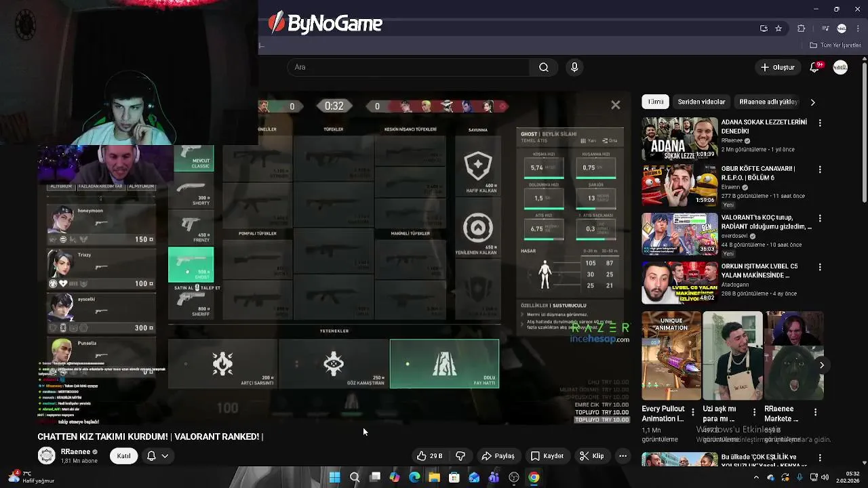The image size is (868, 488).
Task: Share the video with Paylaş
Action: pos(498,456)
